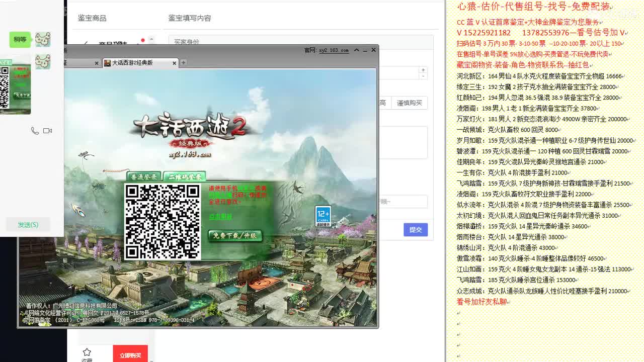Click the red 立即购买 button
644x362 pixels.
(130, 355)
